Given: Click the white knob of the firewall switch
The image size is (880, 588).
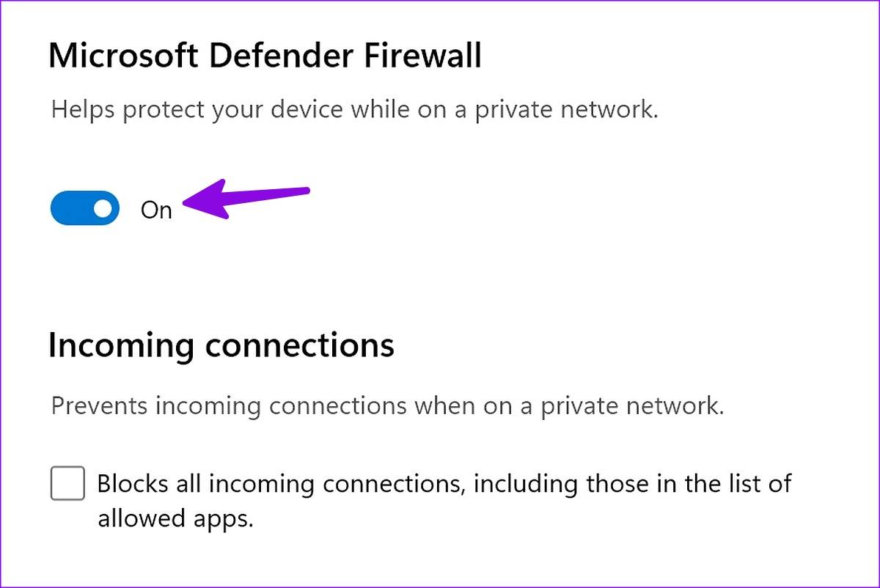Looking at the screenshot, I should point(103,208).
